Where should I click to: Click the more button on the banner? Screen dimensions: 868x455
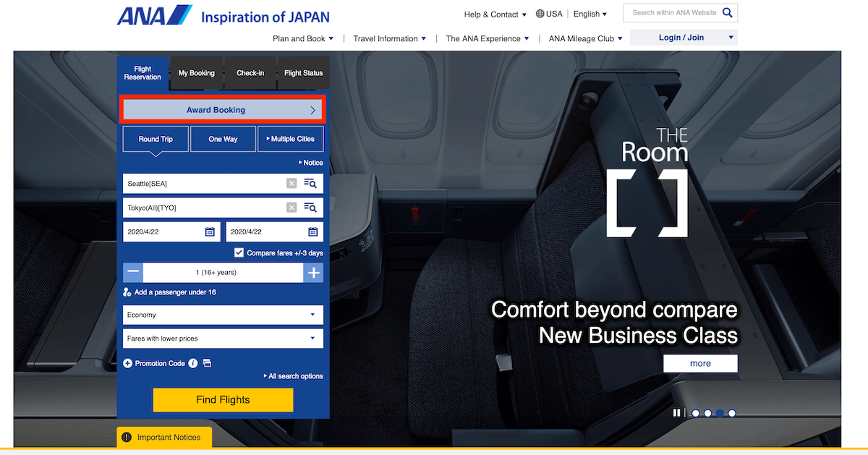700,363
